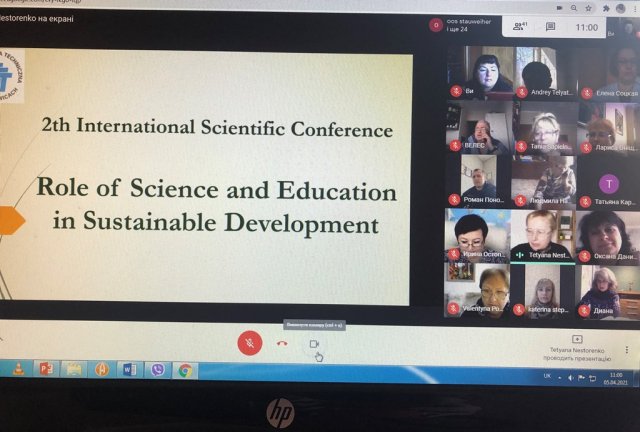Open Word from the taskbar

pyautogui.click(x=128, y=369)
